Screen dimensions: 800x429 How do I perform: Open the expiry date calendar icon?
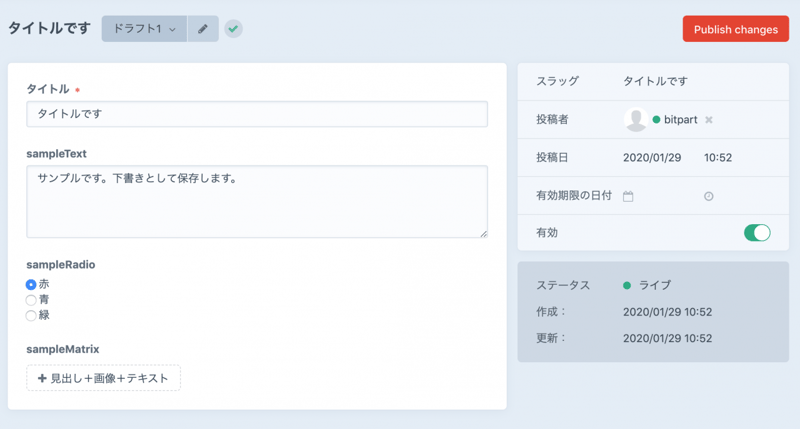click(x=628, y=196)
